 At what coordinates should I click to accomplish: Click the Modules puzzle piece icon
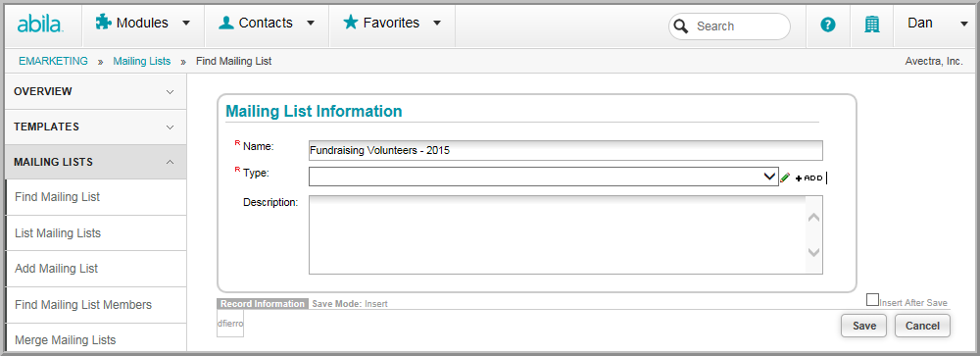tap(103, 23)
